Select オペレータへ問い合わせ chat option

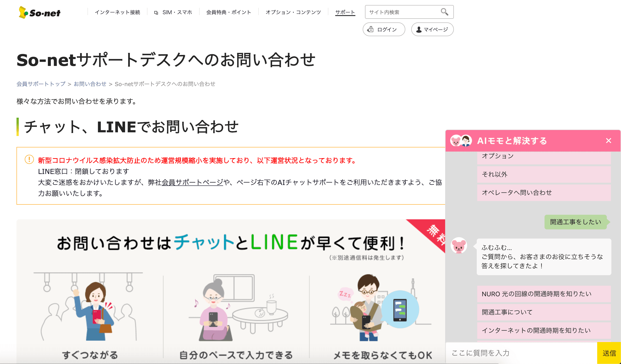pos(544,193)
